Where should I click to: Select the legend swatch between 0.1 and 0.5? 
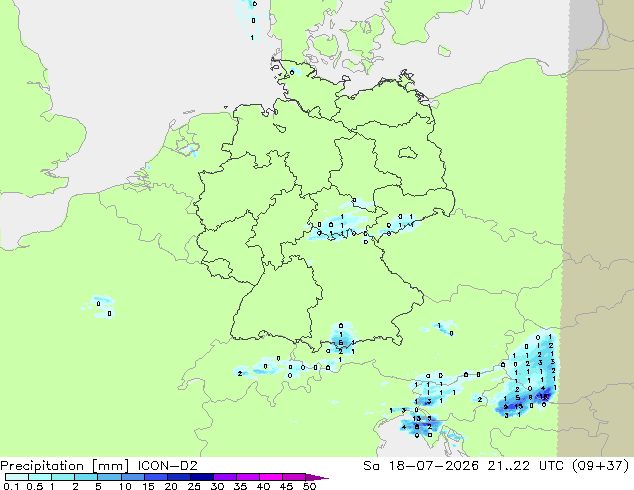(x=17, y=477)
